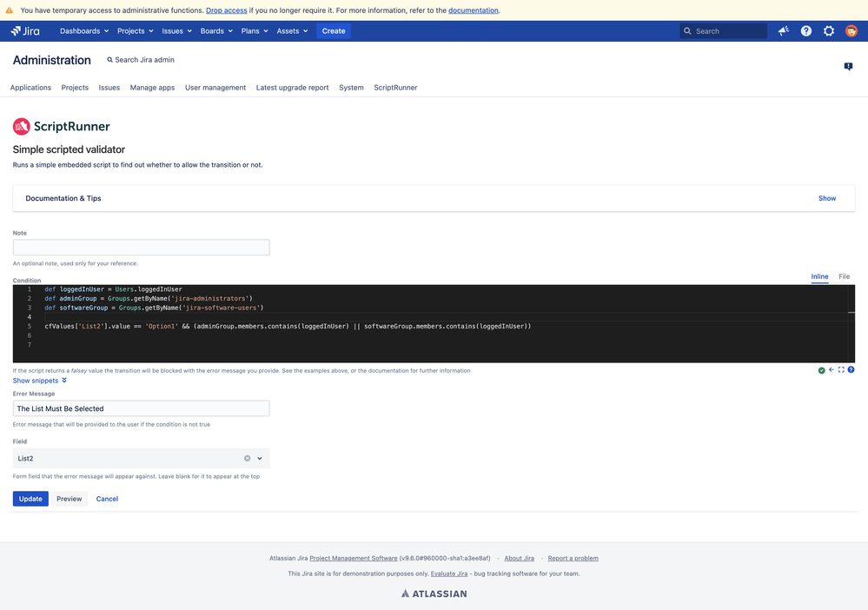Expand the Show snippets section
This screenshot has height=610, width=868.
point(36,380)
